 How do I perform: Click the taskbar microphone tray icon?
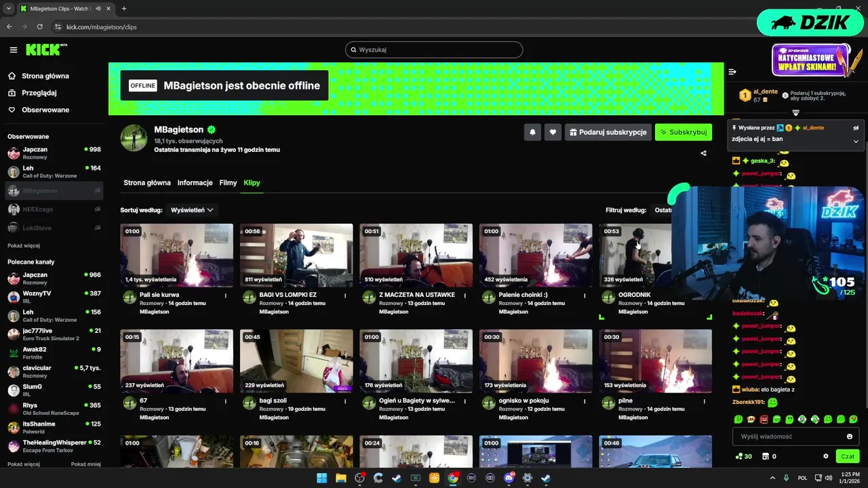787,478
